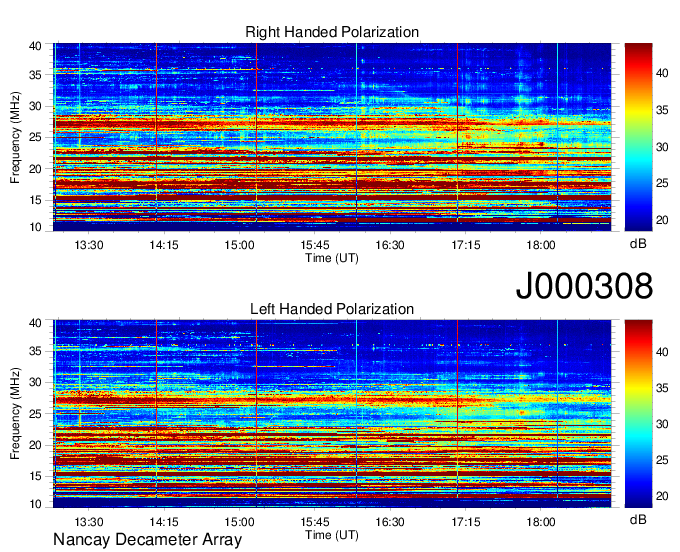This screenshot has width=680, height=552.
Task: Click the 25 MHz tick on the bottom frequency axis
Action: [x=35, y=414]
